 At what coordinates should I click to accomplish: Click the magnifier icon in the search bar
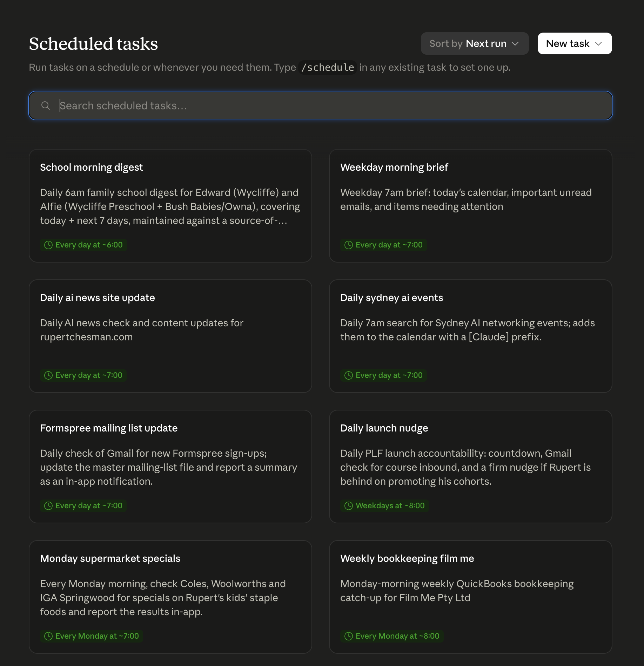(46, 106)
